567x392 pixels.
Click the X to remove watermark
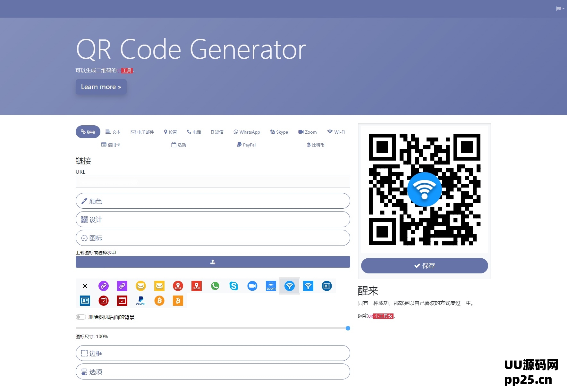click(x=85, y=286)
